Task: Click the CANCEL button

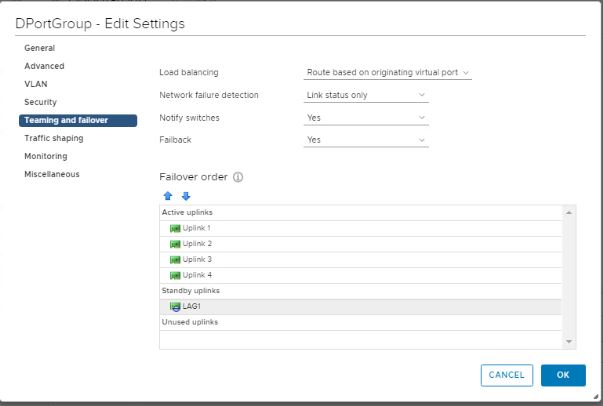Action: (x=506, y=375)
